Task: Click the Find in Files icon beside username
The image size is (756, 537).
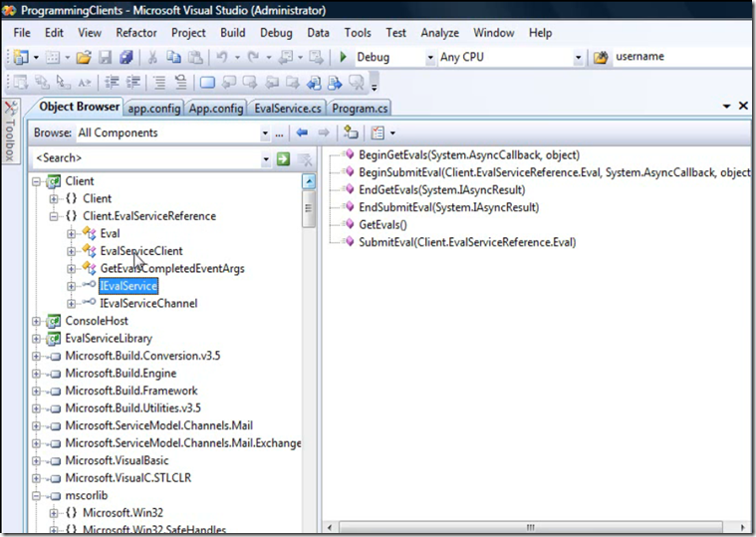Action: tap(601, 58)
